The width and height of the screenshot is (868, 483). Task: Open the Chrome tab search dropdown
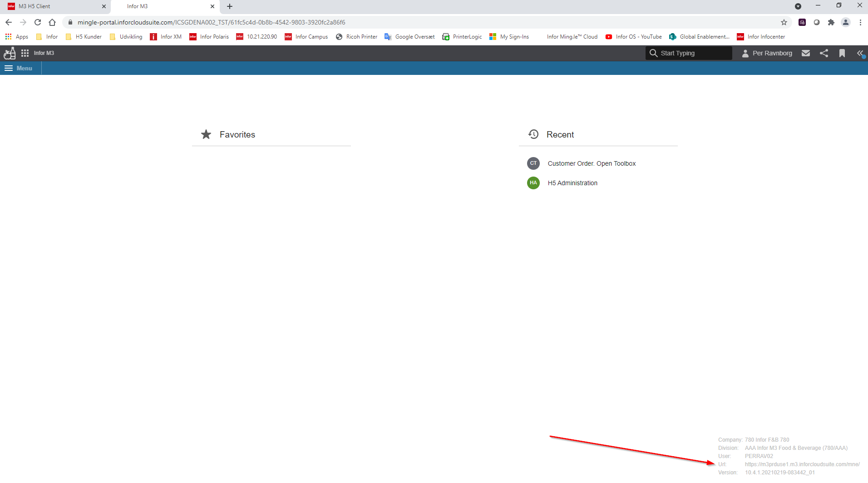(798, 6)
